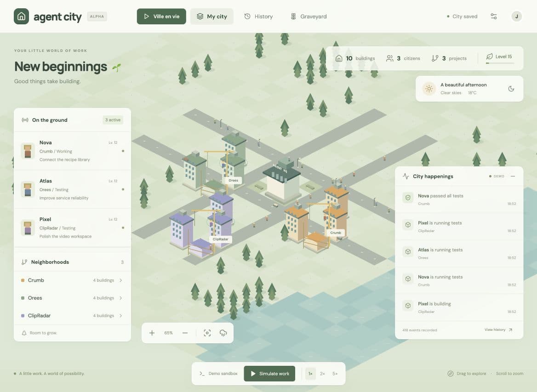This screenshot has height=392, width=537.
Task: Click 418 events recorded text
Action: click(x=419, y=330)
